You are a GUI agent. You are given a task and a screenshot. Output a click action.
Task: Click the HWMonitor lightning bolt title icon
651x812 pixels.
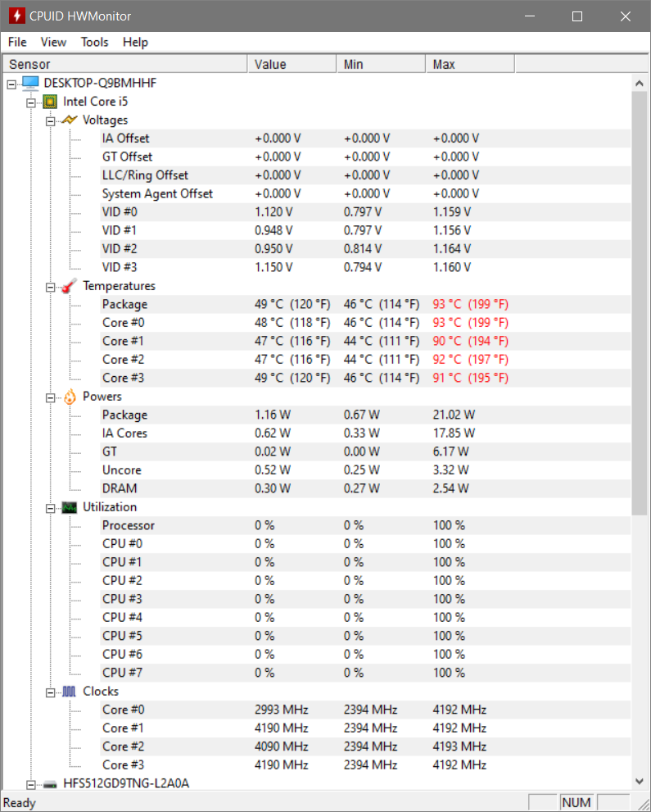[16, 16]
